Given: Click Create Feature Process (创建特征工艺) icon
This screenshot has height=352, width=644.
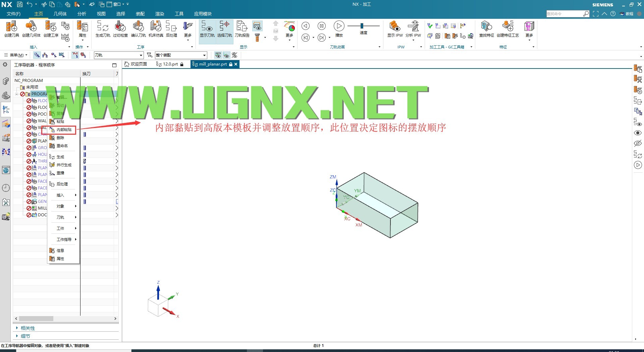Looking at the screenshot, I should pyautogui.click(x=507, y=29).
